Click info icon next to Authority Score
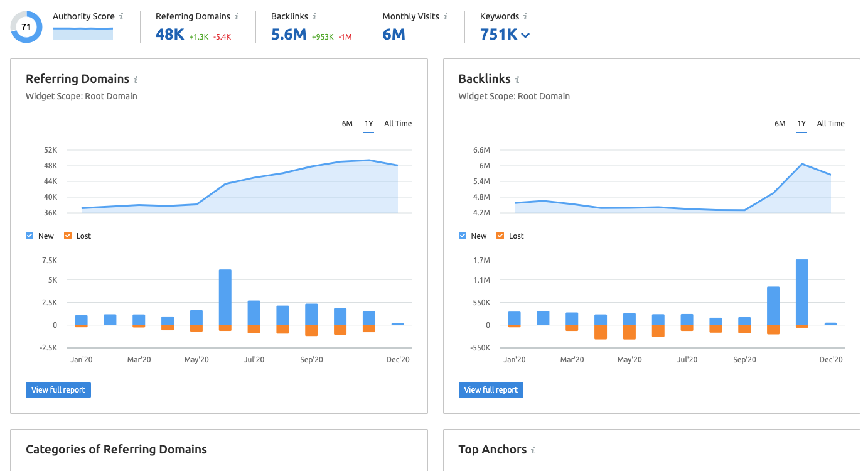The width and height of the screenshot is (868, 471). (121, 17)
